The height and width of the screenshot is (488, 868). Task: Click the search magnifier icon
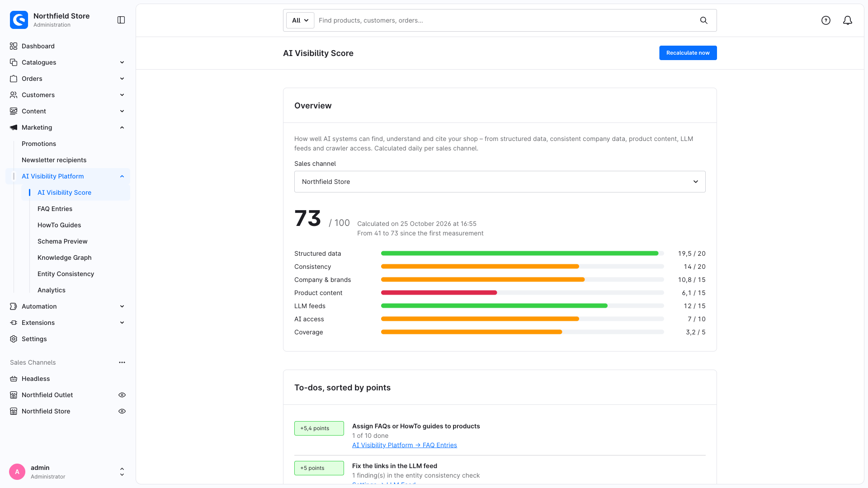(704, 20)
